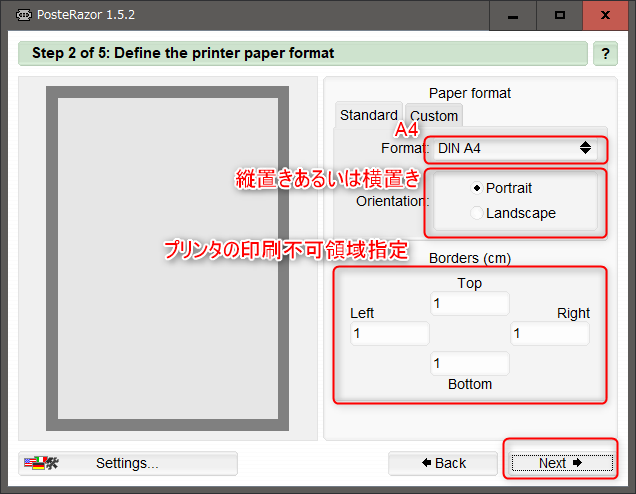Go to next step with Next button

point(560,463)
